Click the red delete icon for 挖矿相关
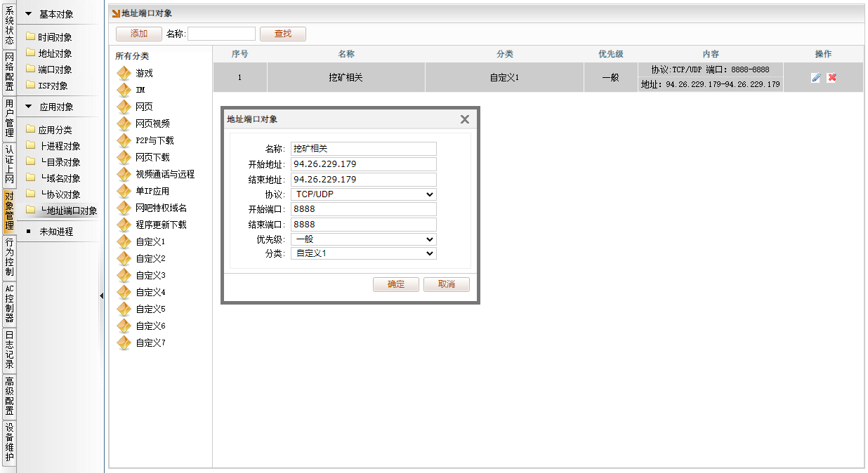This screenshot has height=473, width=868. [x=832, y=78]
